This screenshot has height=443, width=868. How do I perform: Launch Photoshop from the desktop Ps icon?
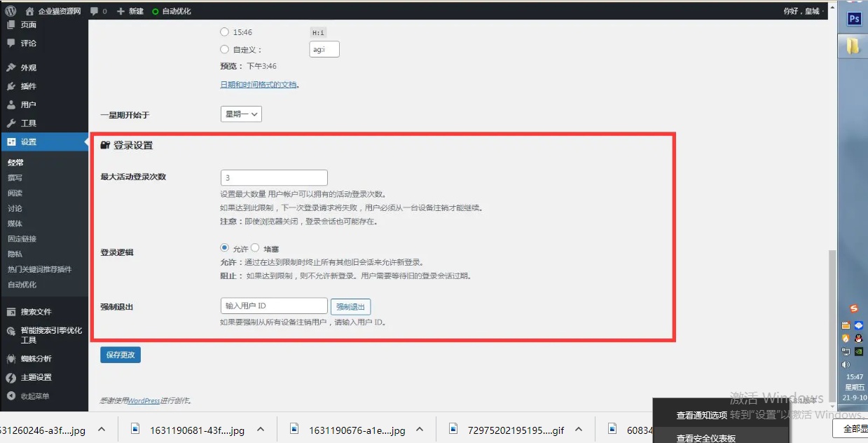point(853,18)
